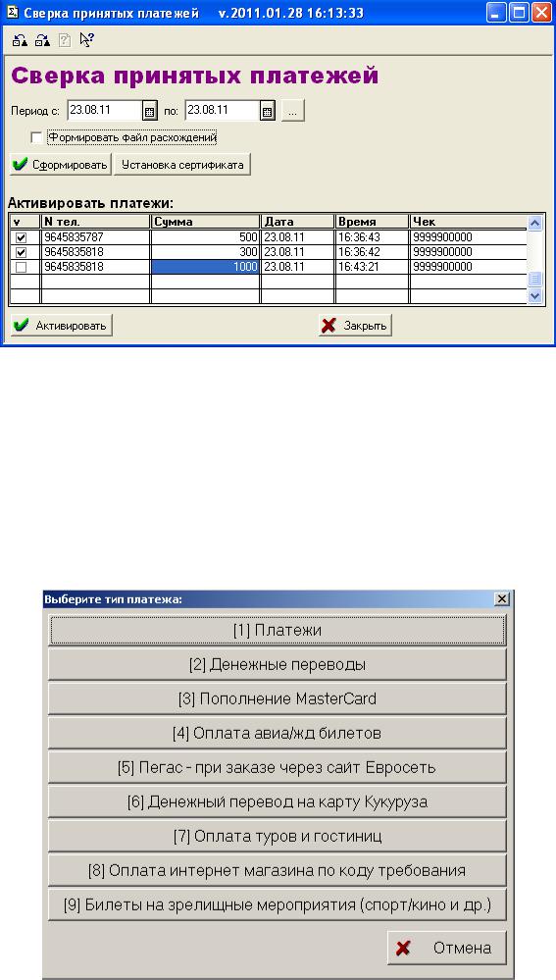
Task: Click the second toolbar icon with right-curved arrow
Action: pos(42,41)
